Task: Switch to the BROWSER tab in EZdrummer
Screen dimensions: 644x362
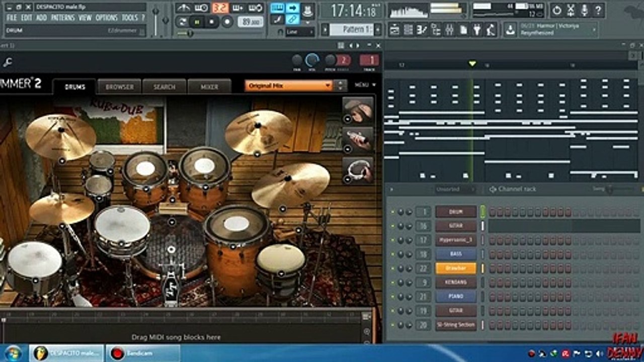Action: click(120, 86)
